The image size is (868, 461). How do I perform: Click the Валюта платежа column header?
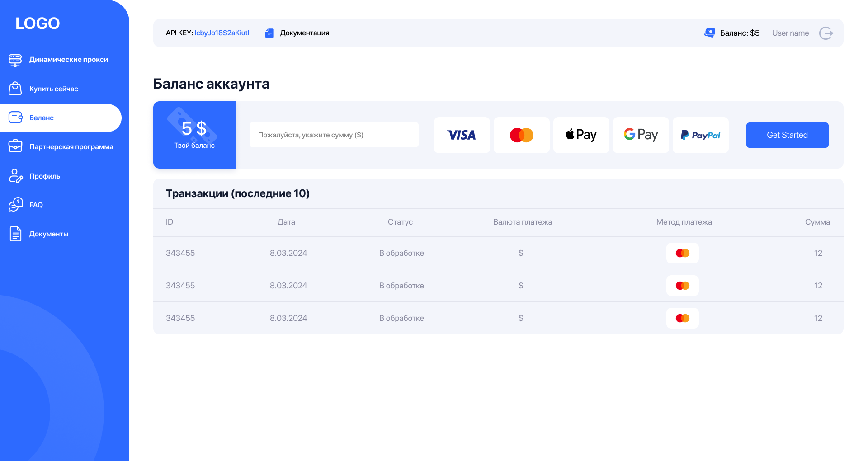523,222
